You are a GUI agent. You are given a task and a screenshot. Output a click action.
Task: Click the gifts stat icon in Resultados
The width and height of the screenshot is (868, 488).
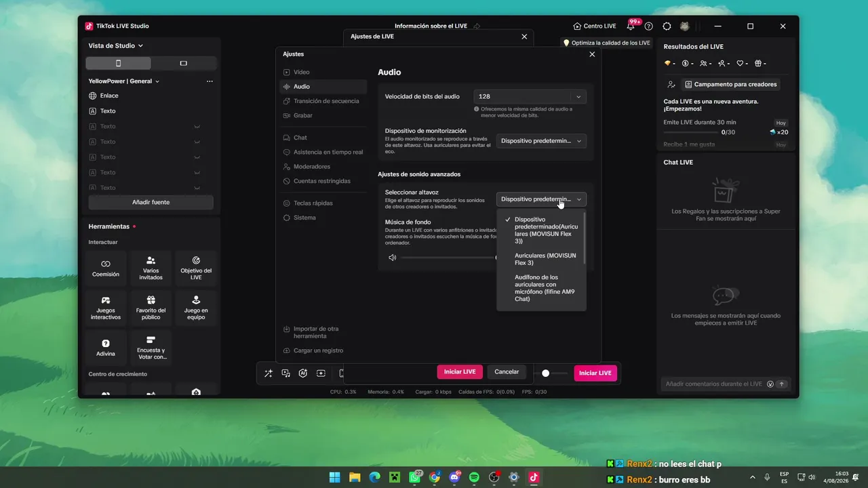coord(760,64)
